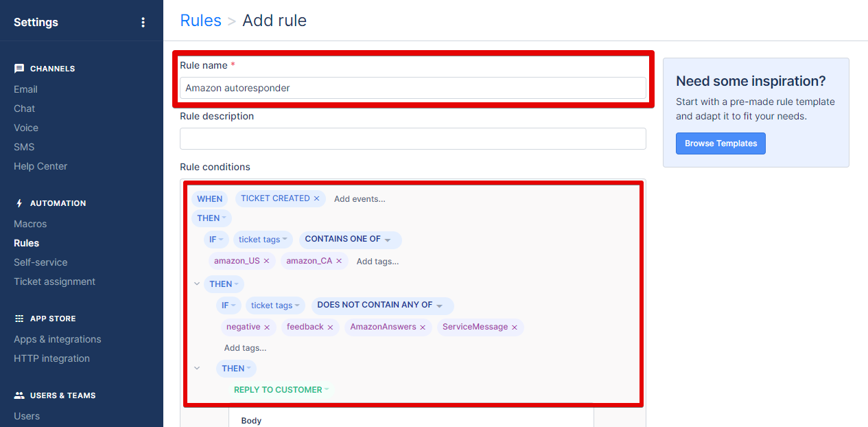Go to Macros in sidebar
Viewport: 868px width, 427px height.
coord(30,224)
